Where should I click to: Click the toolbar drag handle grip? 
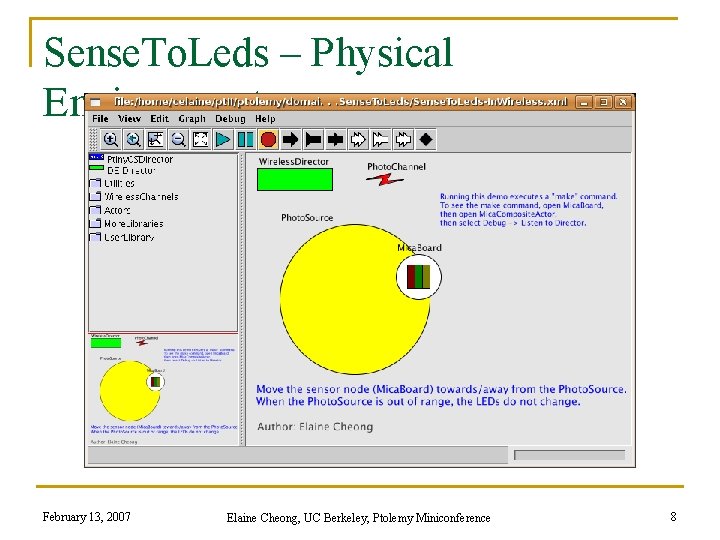93,140
